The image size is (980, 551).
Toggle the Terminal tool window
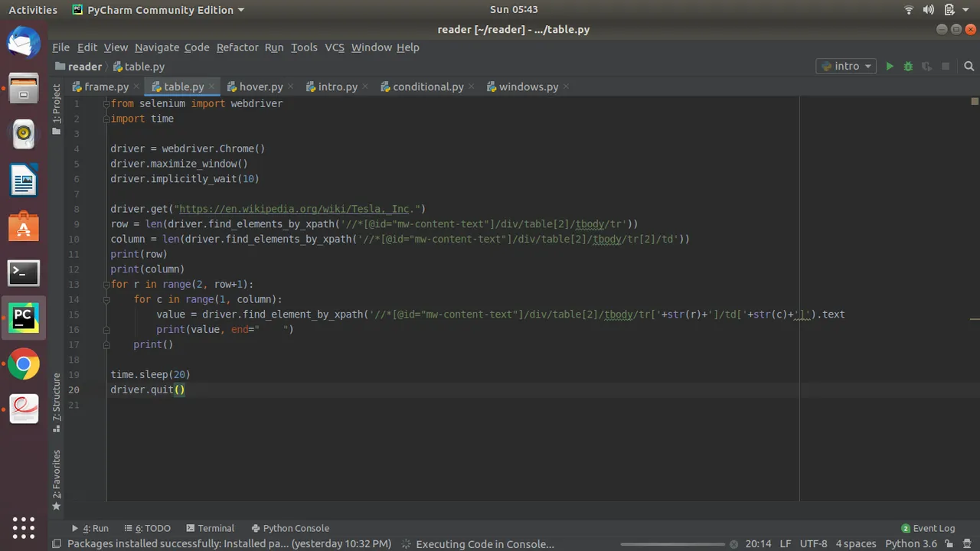pos(209,528)
